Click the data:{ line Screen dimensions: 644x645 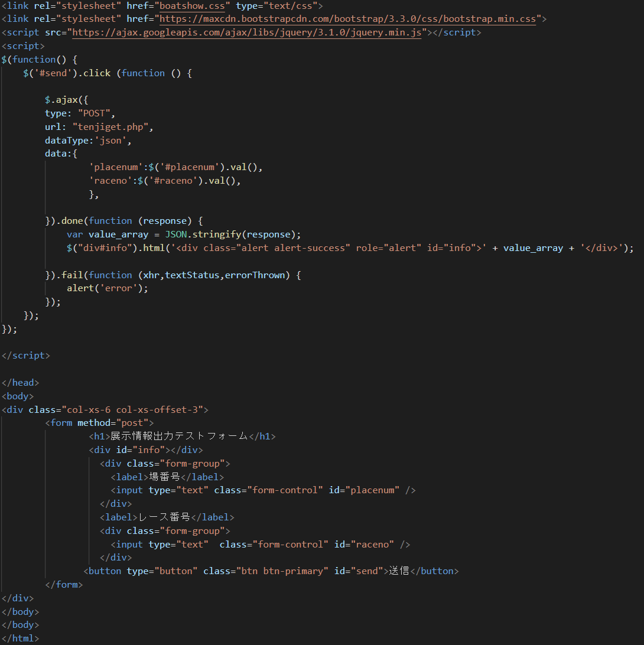coord(61,154)
